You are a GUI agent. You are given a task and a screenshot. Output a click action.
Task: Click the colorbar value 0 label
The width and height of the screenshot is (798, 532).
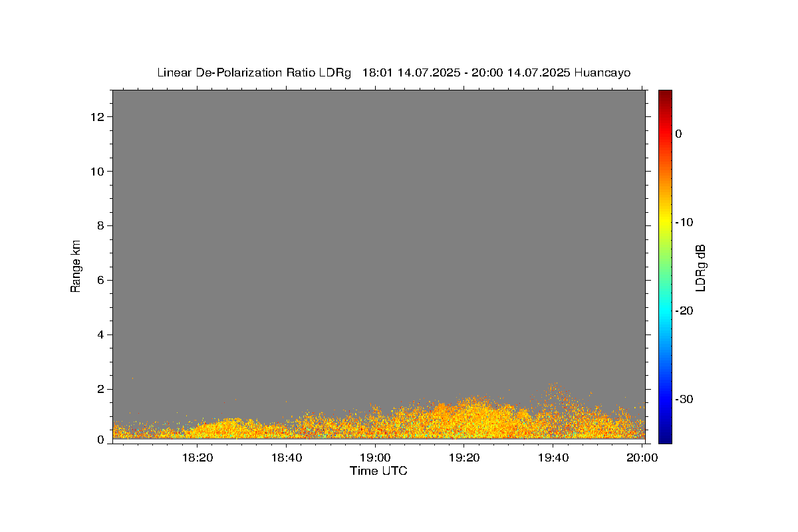coord(679,134)
